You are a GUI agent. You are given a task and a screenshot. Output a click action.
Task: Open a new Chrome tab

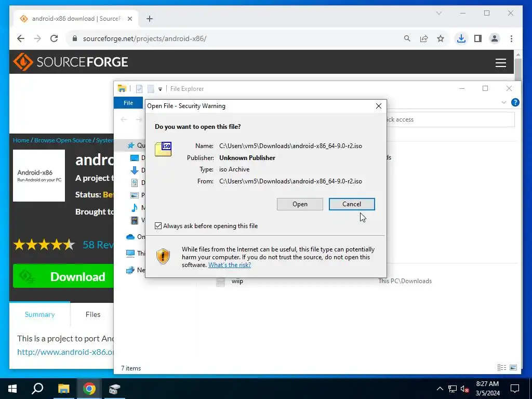point(150,19)
